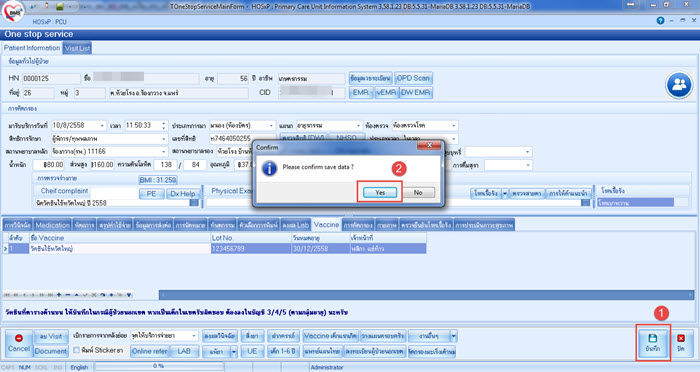Click the red Cancel button
700x372 pixels.
point(19,343)
